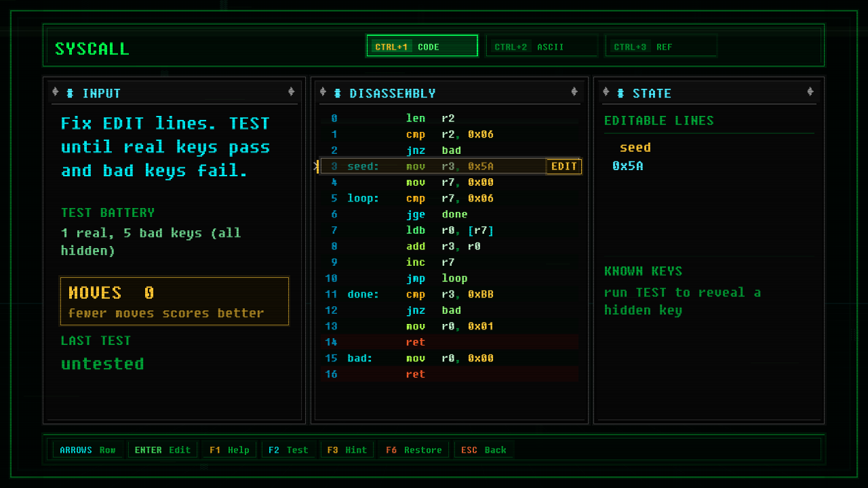Select line 1 'cmp r2, 0x06'
The image size is (868, 488).
pyautogui.click(x=449, y=134)
